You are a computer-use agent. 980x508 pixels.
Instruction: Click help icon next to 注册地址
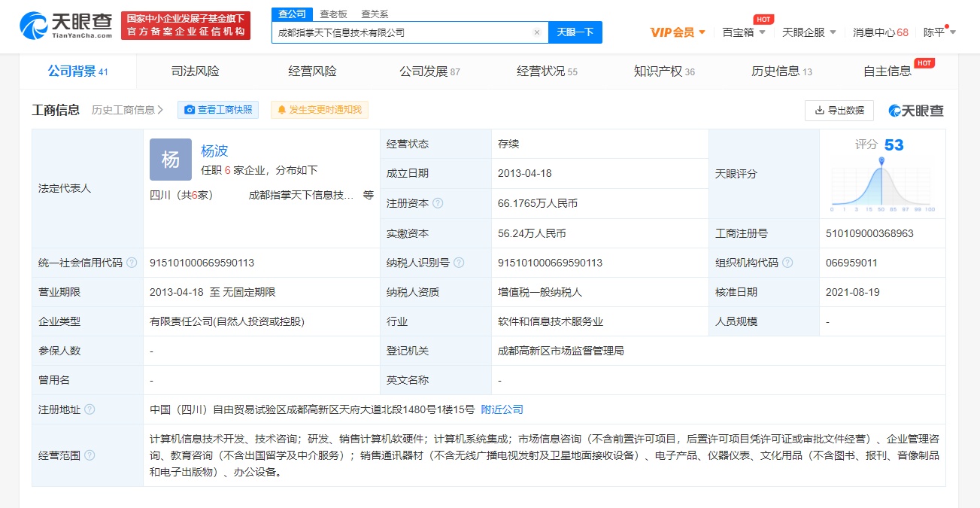tap(90, 409)
